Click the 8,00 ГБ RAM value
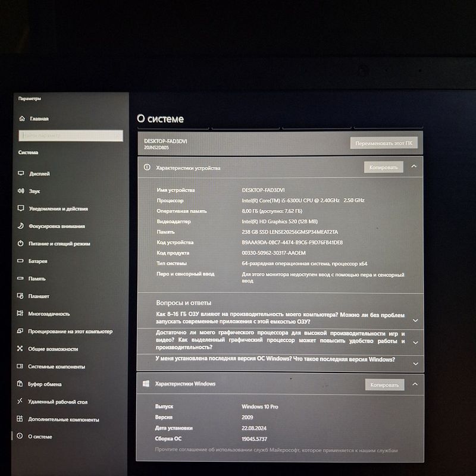476x476 pixels. click(x=272, y=211)
